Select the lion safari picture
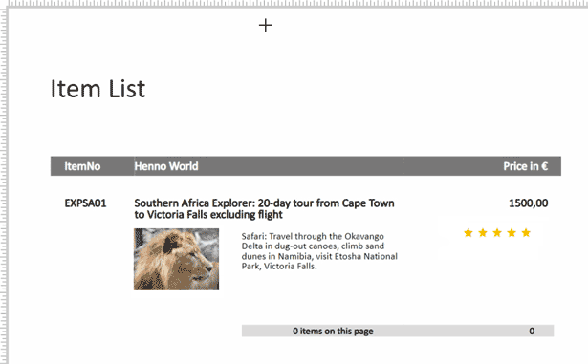Image resolution: width=588 pixels, height=364 pixels. [x=176, y=259]
